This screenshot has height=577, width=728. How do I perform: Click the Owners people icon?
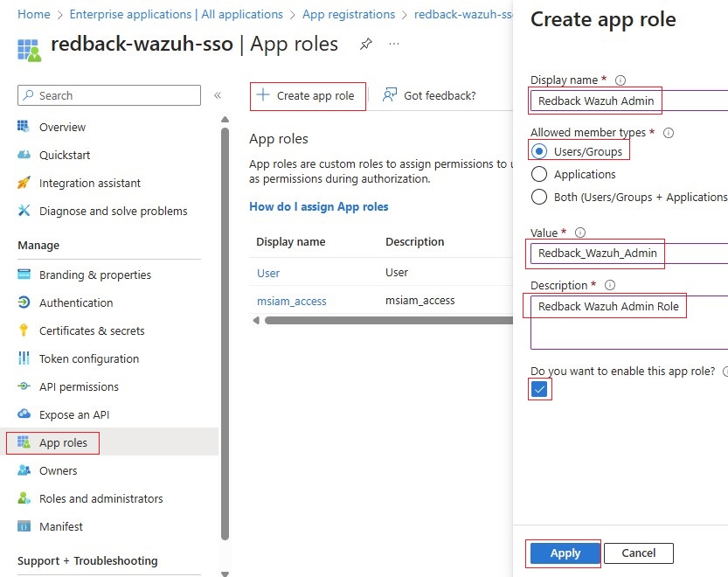(24, 470)
